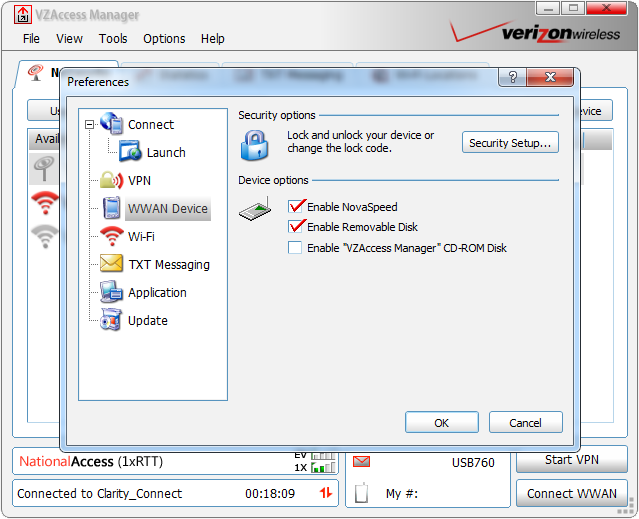
Task: Click the Device options heading
Action: tap(273, 180)
